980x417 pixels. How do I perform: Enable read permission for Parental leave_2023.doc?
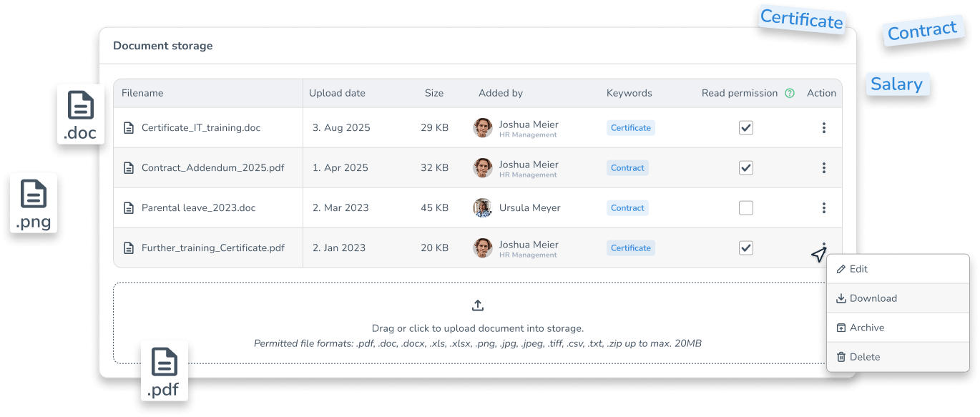[746, 207]
